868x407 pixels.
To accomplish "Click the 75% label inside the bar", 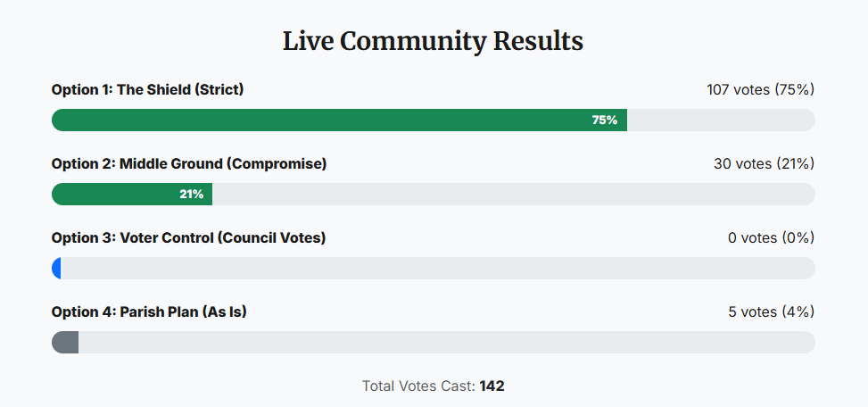I will 604,120.
